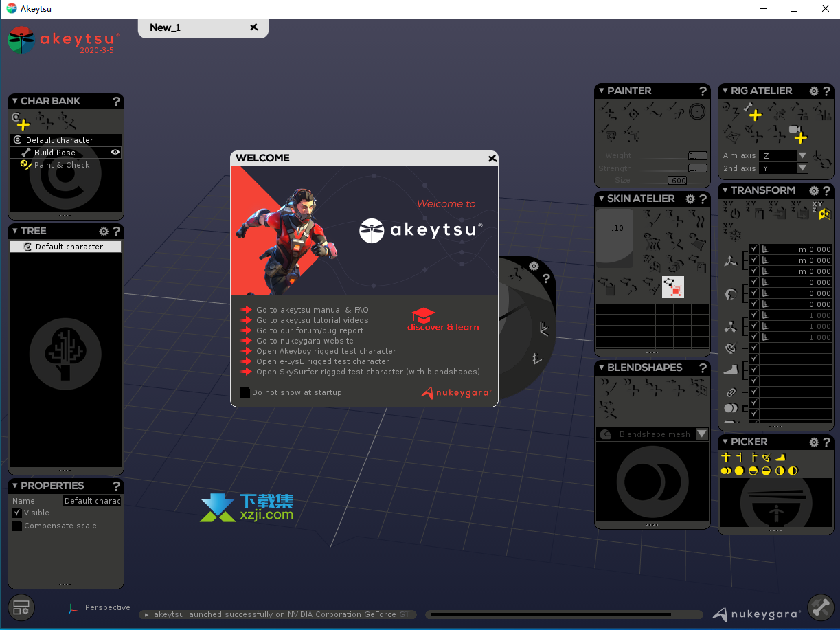
Task: Toggle Build Pose visibility eye
Action: tap(115, 153)
